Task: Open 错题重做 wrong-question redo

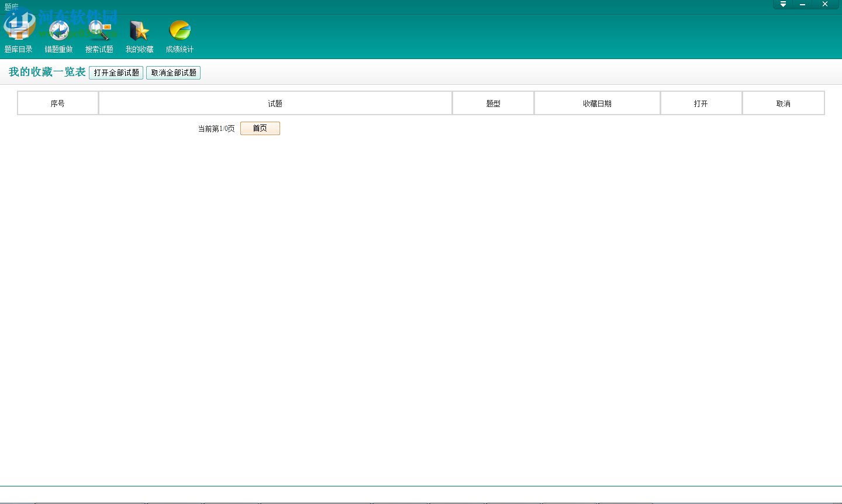Action: pos(59,36)
